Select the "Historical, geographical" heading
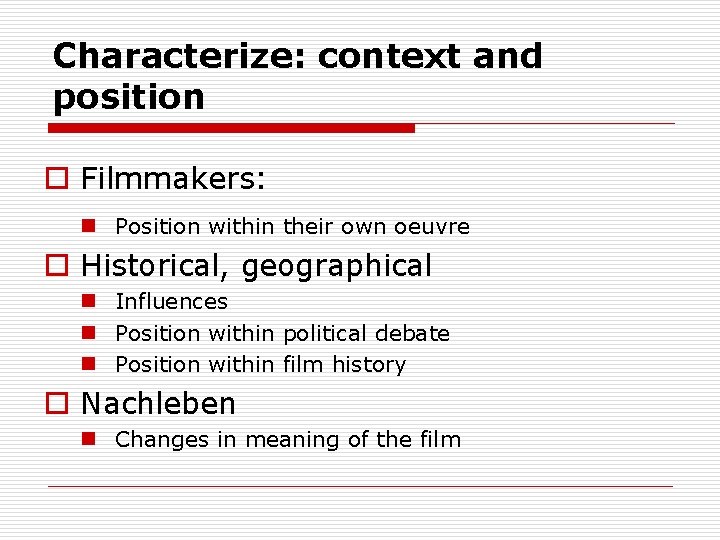720x540 pixels. point(256,266)
